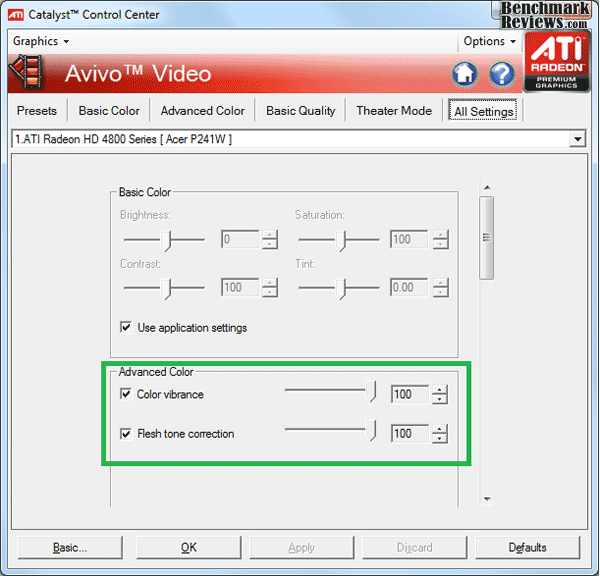Click the Brightness up spinner arrow
The width and height of the screenshot is (600, 576).
270,235
